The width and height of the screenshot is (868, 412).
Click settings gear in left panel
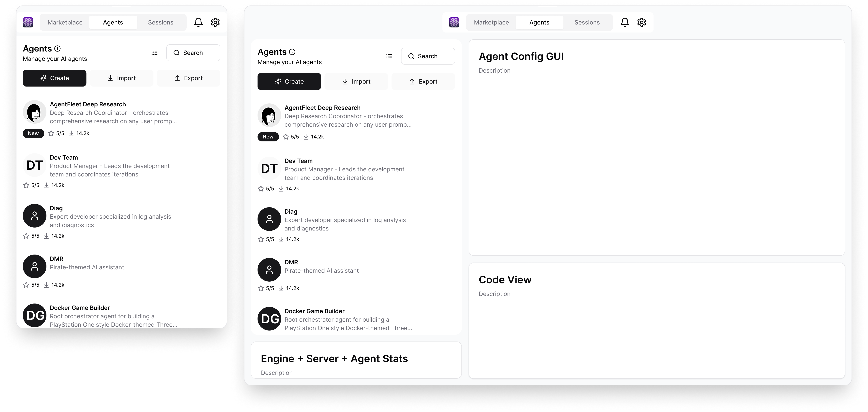(215, 22)
